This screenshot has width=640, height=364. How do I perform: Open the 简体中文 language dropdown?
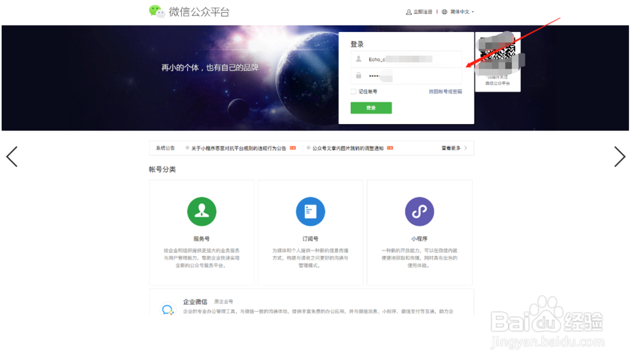point(461,12)
